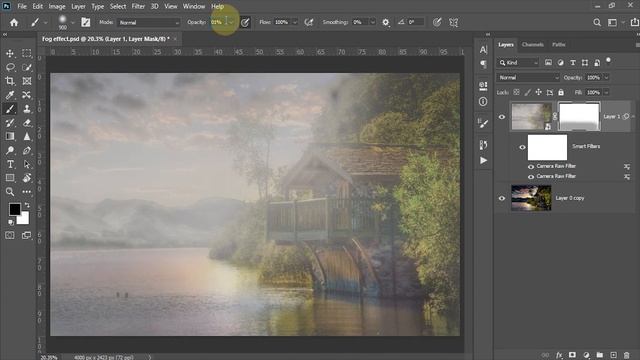Screen dimensions: 640x360
Task: Open brush Opacity slider dropdown
Action: click(231, 22)
